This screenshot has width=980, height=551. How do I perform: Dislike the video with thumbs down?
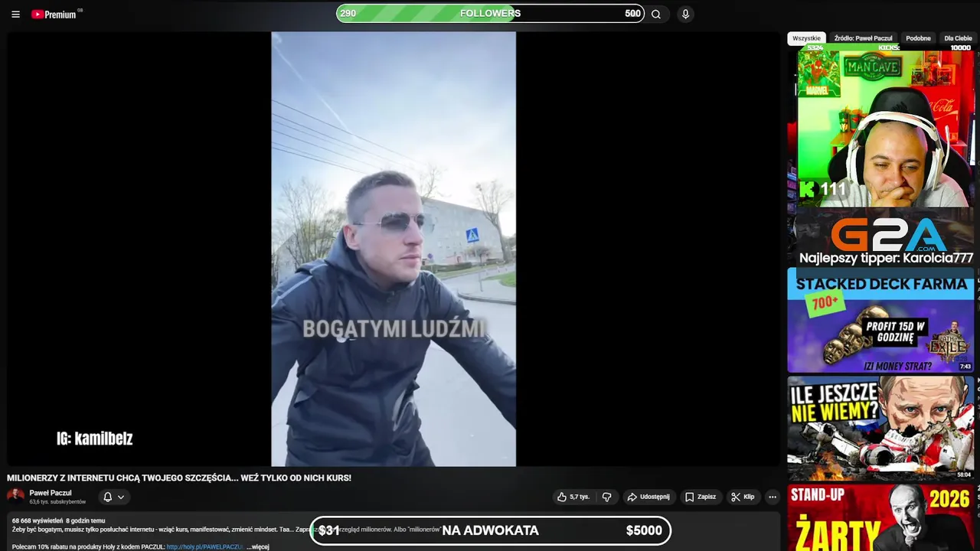[606, 497]
